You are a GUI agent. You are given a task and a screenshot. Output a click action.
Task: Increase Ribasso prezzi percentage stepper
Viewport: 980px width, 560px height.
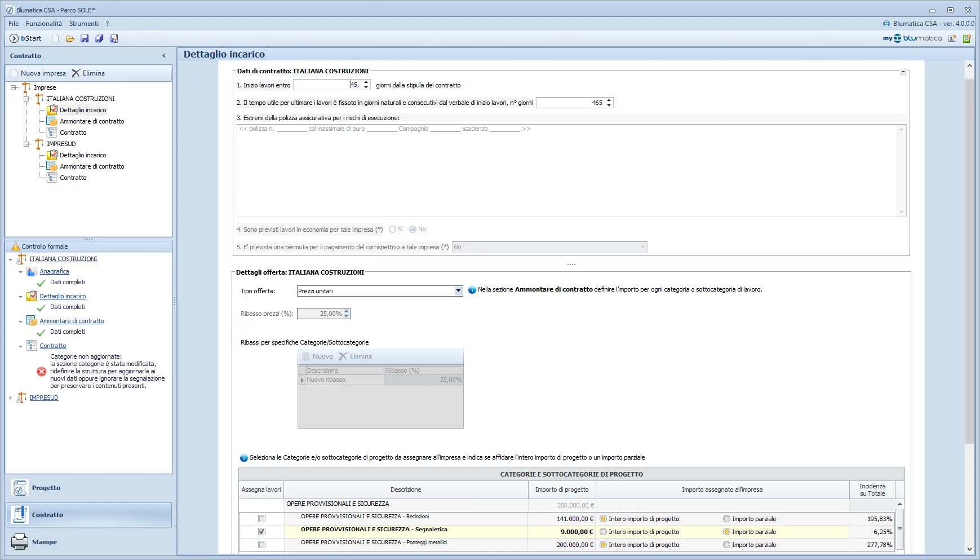click(347, 311)
